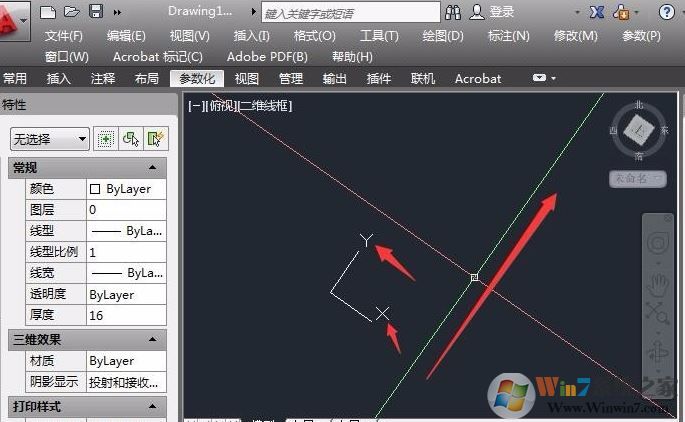Switch to the 注释 ribbon tab
Image resolution: width=685 pixels, height=422 pixels.
[103, 79]
